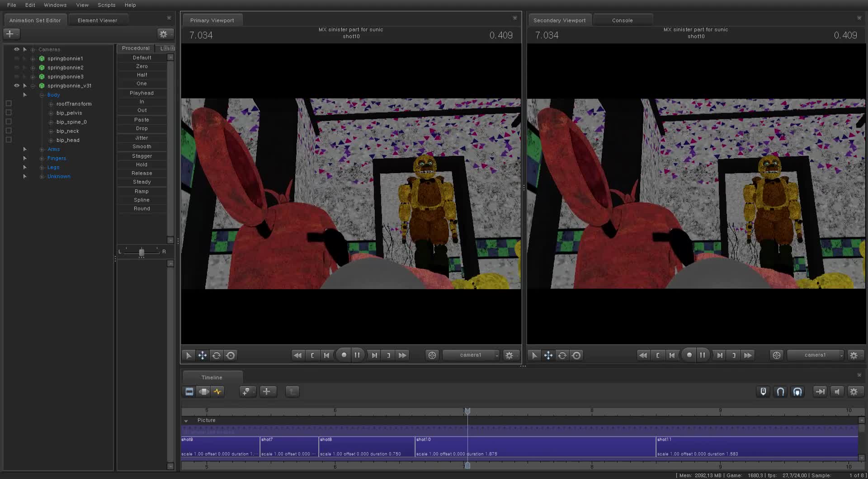Click the record button in Primary Viewport
This screenshot has height=479, width=868.
pyautogui.click(x=344, y=356)
